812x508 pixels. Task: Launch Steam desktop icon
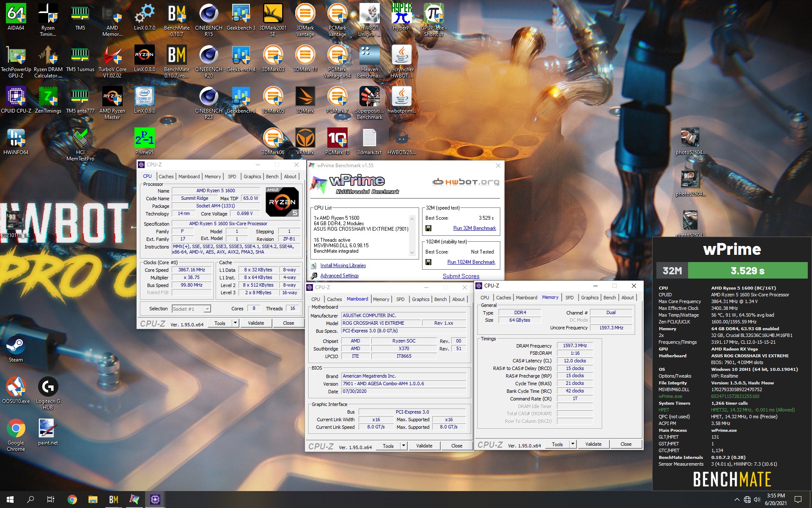[x=16, y=349]
